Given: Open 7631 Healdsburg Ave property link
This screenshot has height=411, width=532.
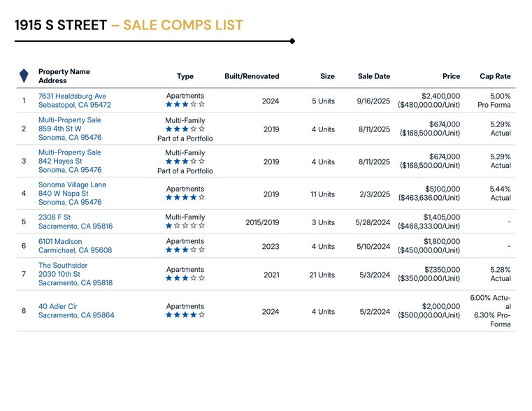Looking at the screenshot, I should [x=72, y=96].
